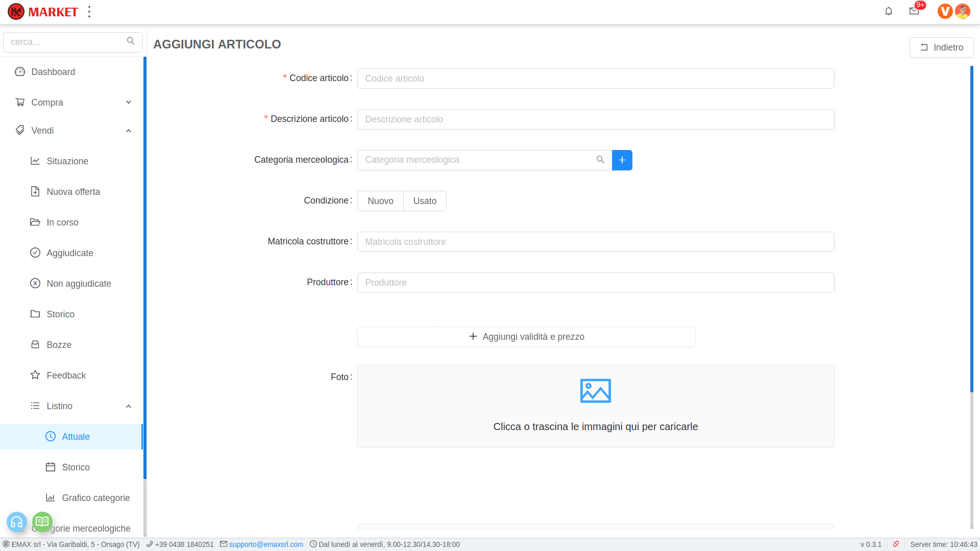Select the Usato condition option
This screenshot has height=551, width=980.
tap(425, 201)
